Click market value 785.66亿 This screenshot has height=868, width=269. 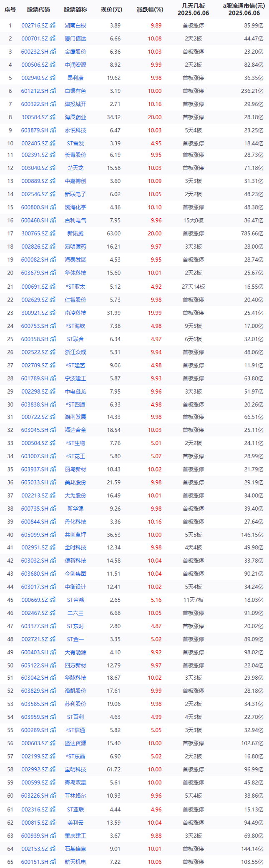[252, 233]
